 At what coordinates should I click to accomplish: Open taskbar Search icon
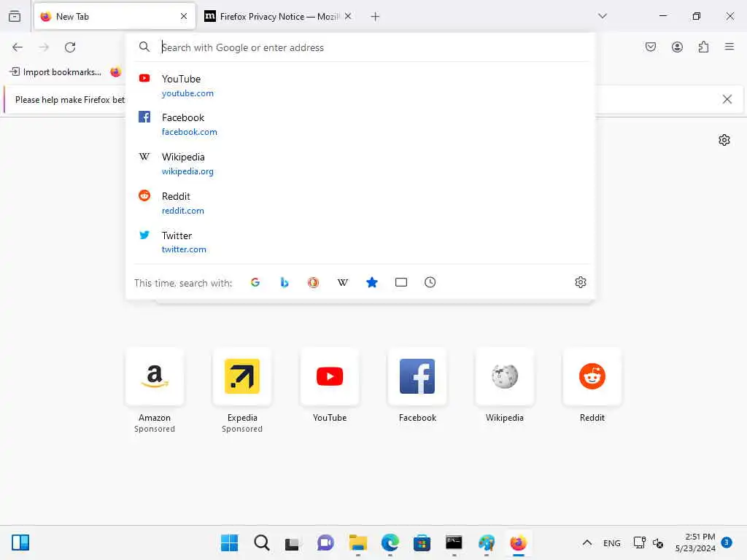pyautogui.click(x=262, y=542)
